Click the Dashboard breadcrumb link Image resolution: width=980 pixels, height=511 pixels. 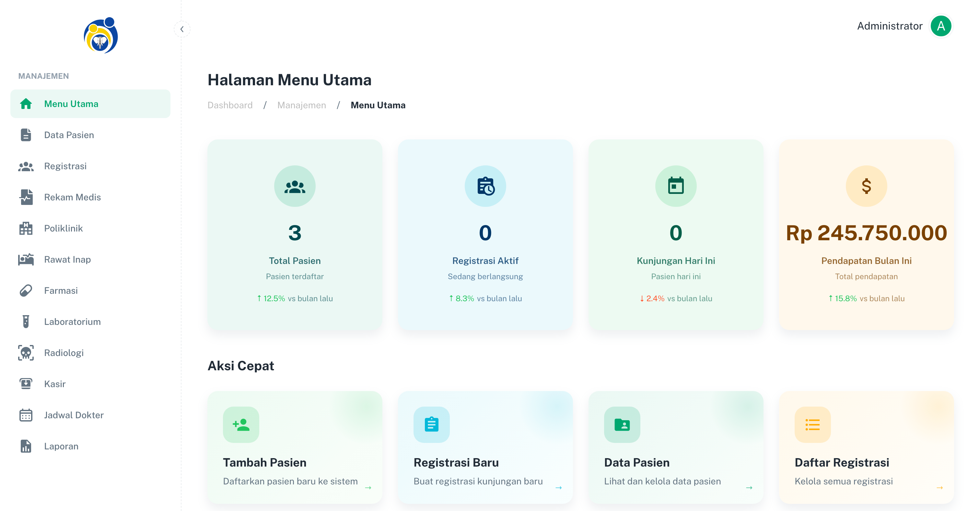tap(230, 105)
